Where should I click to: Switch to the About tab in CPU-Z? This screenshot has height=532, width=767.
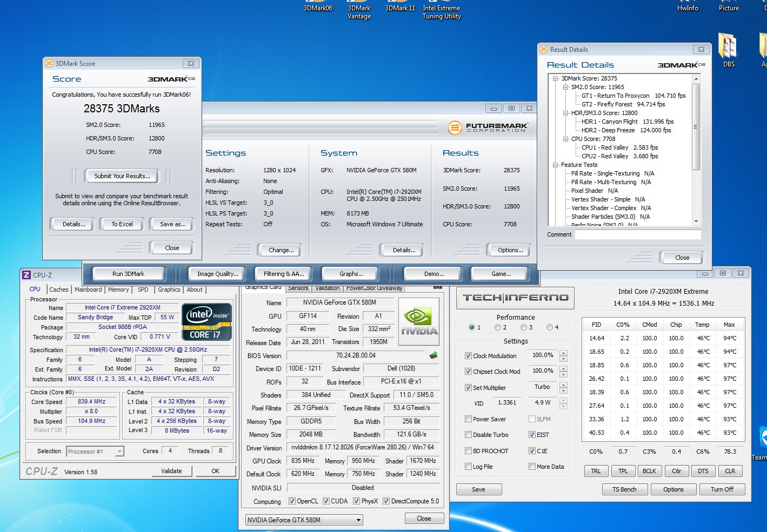coord(195,289)
